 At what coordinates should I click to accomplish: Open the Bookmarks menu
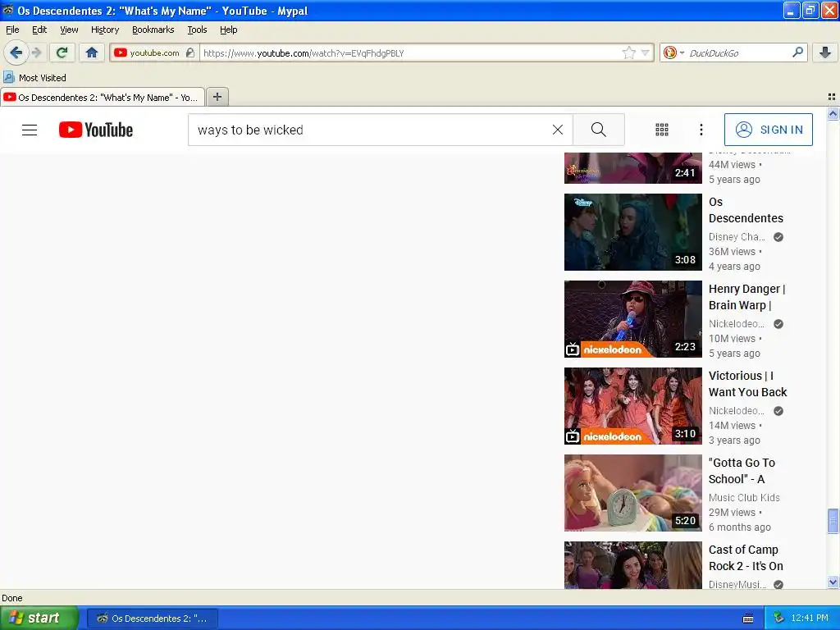(x=153, y=30)
